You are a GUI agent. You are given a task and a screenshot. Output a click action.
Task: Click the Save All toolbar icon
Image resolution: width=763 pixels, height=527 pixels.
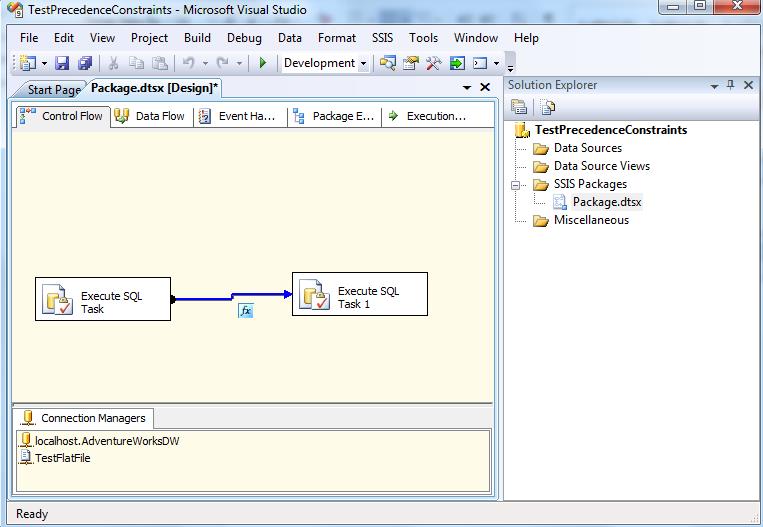84,63
